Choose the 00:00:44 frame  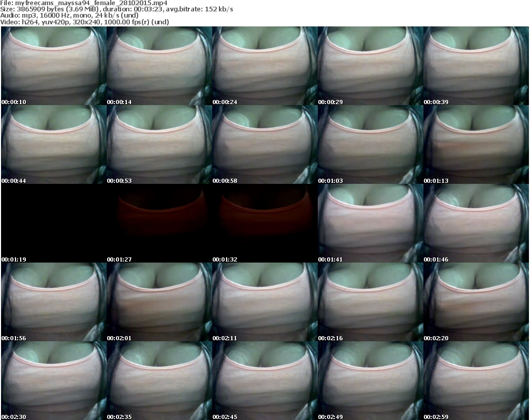[54, 144]
